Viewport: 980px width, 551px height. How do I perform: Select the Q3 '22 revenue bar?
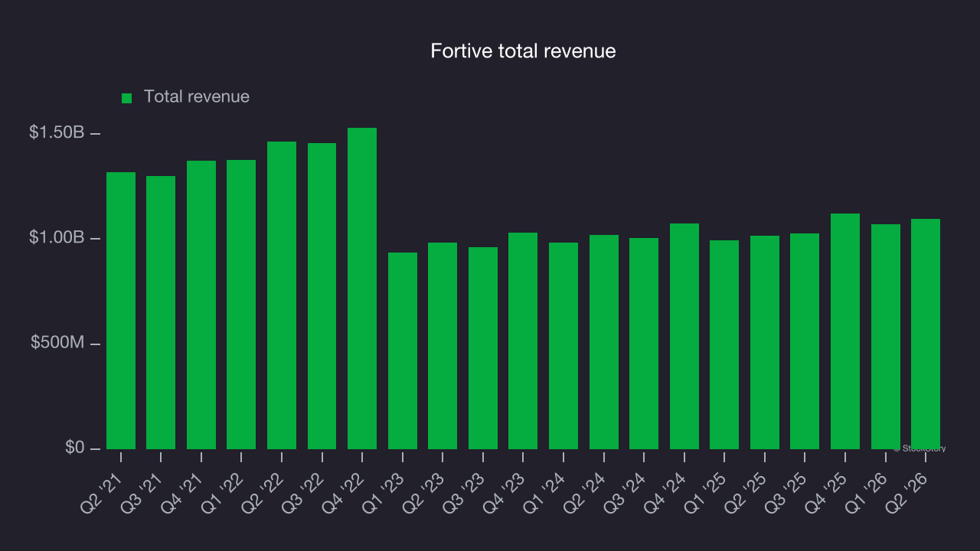[322, 296]
